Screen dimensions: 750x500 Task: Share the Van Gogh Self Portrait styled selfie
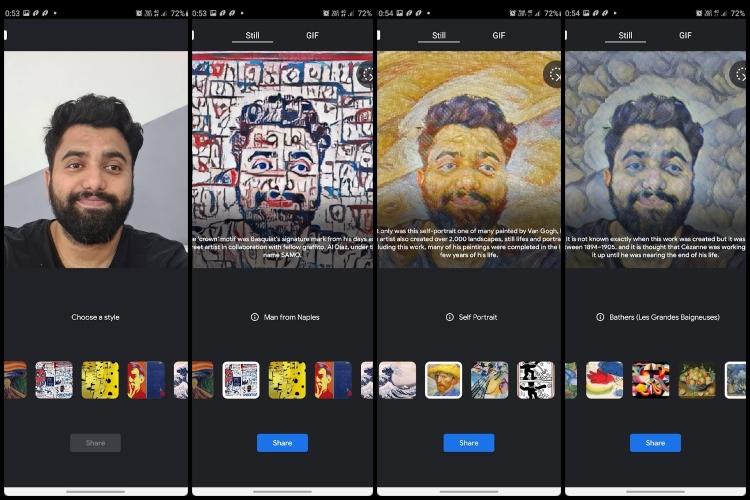coord(469,443)
